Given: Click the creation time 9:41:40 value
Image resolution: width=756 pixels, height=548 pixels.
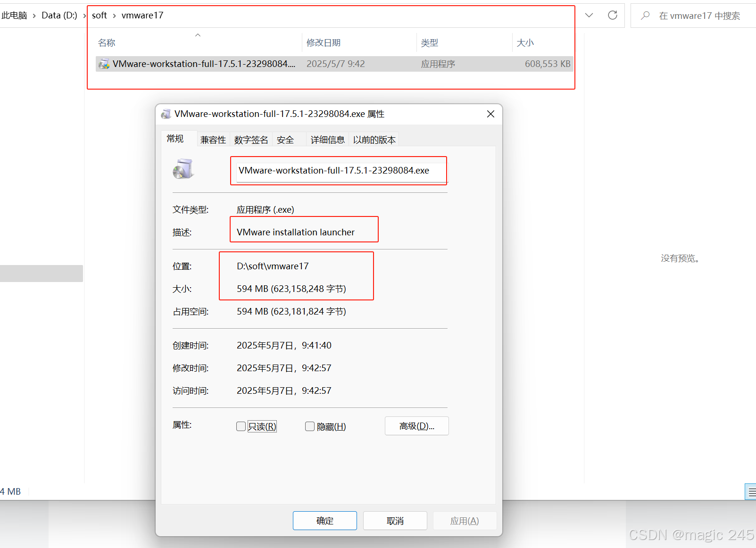Looking at the screenshot, I should (284, 345).
